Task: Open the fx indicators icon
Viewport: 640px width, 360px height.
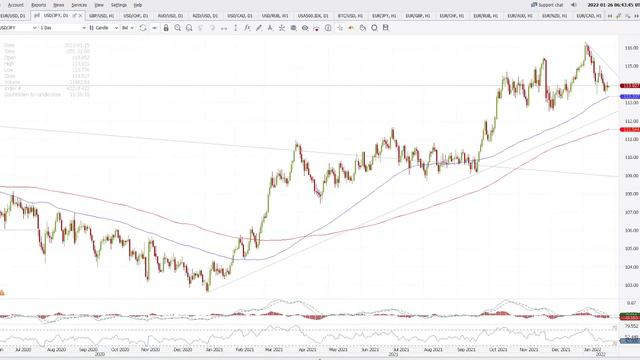Action: coord(247,28)
